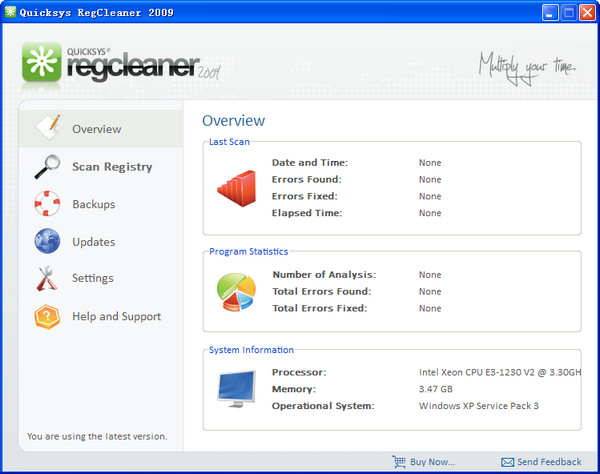600x474 pixels.
Task: Click the None value next to Date and Time
Action: [x=430, y=163]
